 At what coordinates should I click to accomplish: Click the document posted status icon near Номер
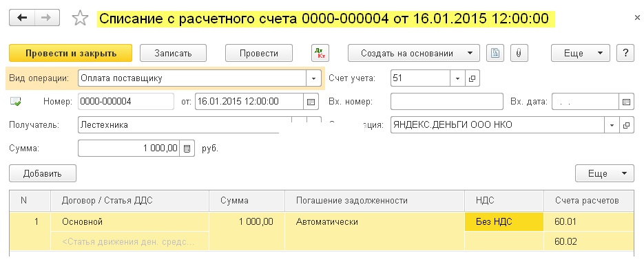point(16,101)
